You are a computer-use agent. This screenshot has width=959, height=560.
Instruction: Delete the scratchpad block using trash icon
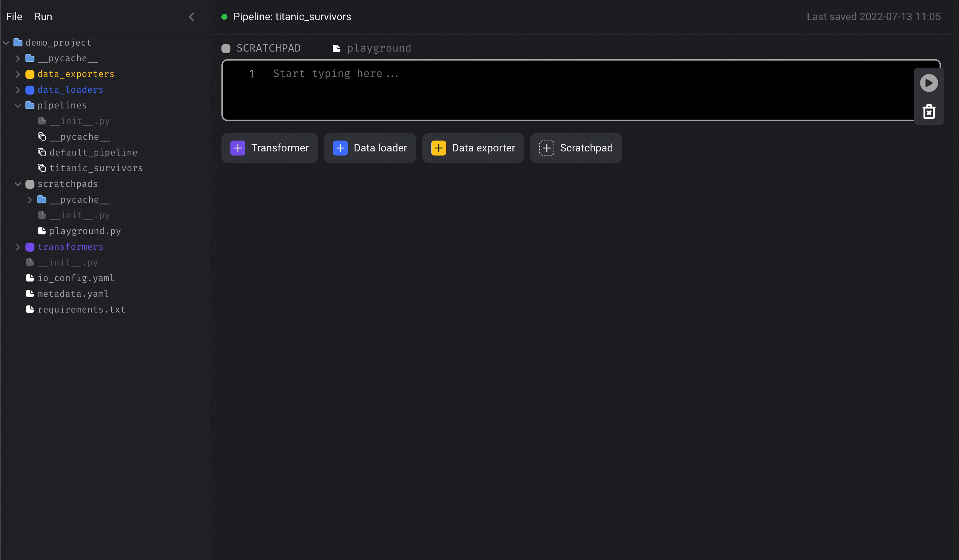[x=929, y=111]
